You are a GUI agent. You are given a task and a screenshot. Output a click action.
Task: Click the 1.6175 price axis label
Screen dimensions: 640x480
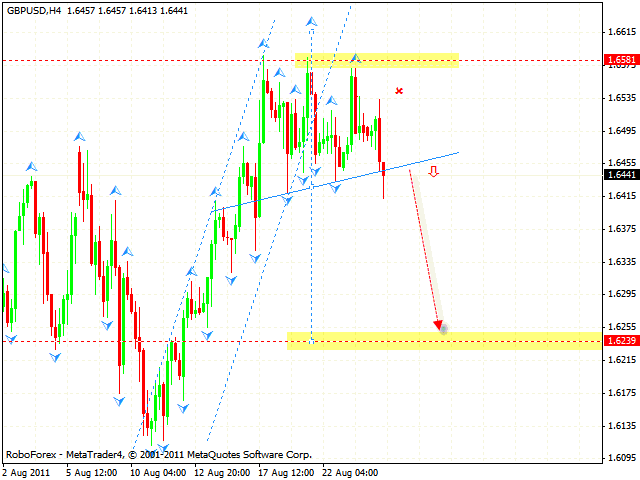(x=622, y=393)
